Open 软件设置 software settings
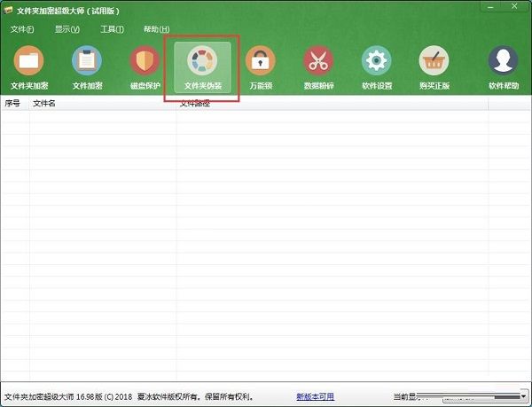The image size is (532, 407). pos(377,67)
